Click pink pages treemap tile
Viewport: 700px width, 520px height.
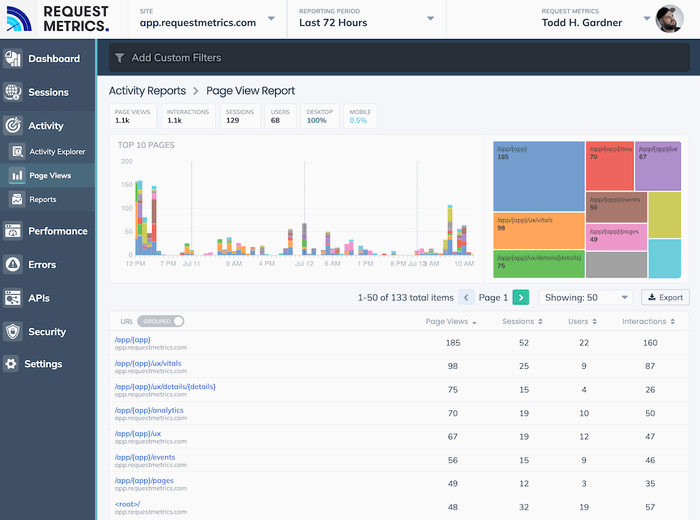click(x=616, y=237)
